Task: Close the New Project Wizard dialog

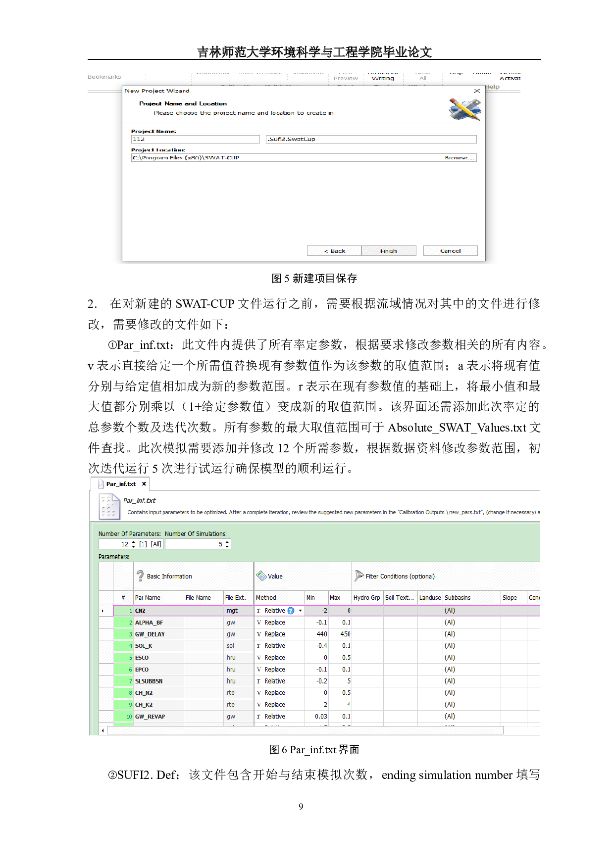Action: tap(476, 91)
